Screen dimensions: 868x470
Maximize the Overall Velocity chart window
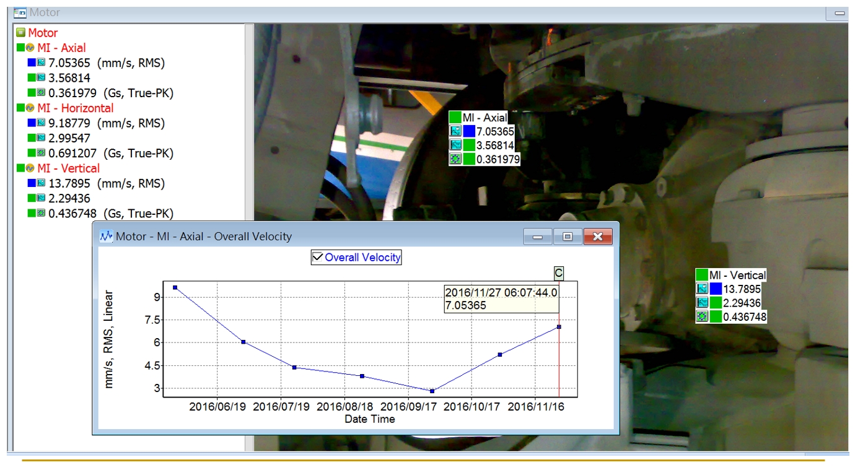pyautogui.click(x=567, y=236)
